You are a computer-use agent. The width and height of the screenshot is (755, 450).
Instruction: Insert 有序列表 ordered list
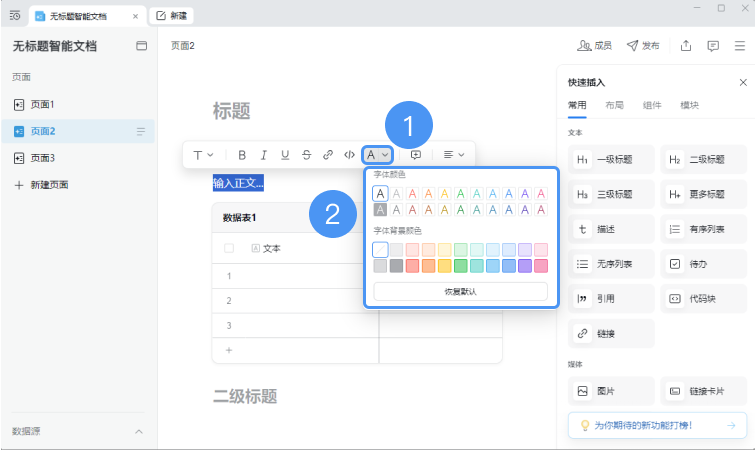703,229
